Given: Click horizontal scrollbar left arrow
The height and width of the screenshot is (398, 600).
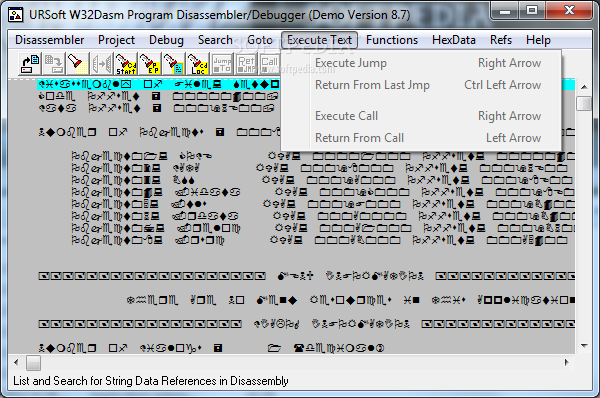Looking at the screenshot, I should pos(16,362).
